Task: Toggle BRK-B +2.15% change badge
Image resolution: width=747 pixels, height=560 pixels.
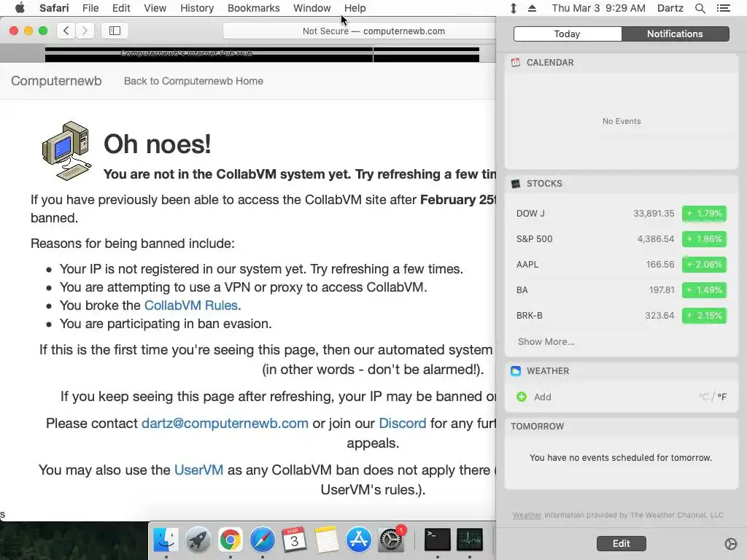Action: pos(704,316)
